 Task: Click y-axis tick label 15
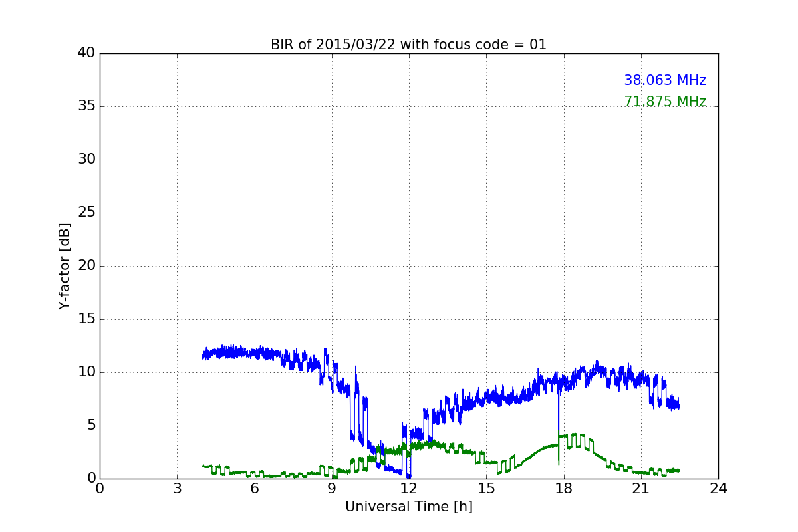(x=86, y=319)
